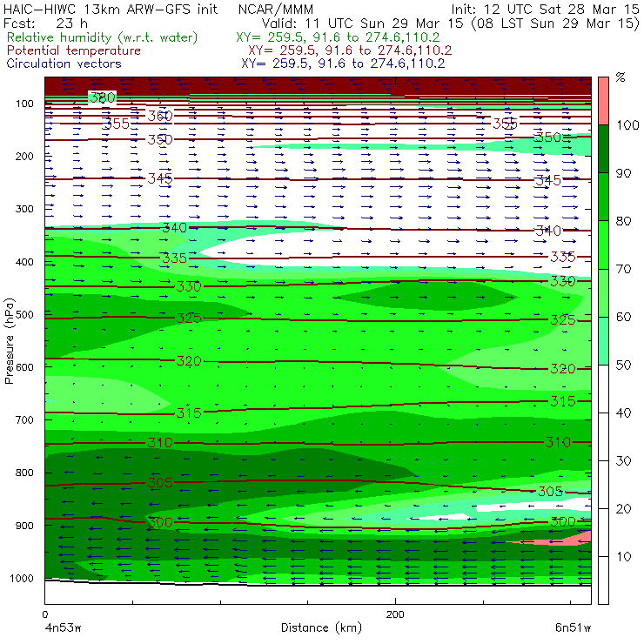Click the '60' color bar value label

[624, 317]
